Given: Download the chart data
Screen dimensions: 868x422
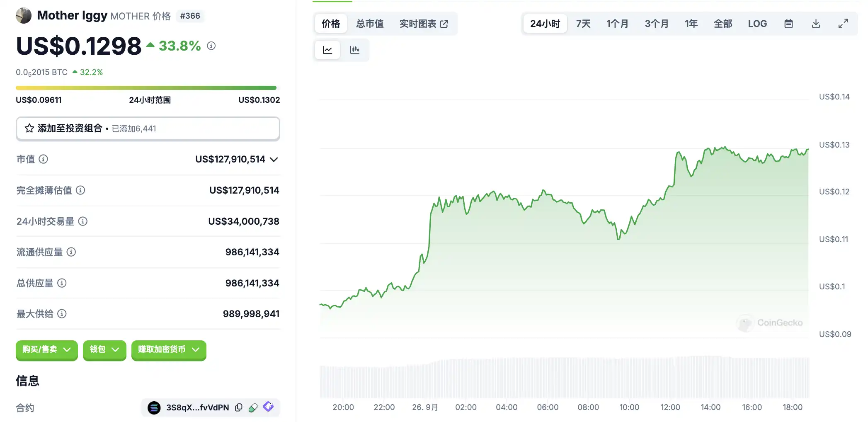Looking at the screenshot, I should tap(816, 24).
